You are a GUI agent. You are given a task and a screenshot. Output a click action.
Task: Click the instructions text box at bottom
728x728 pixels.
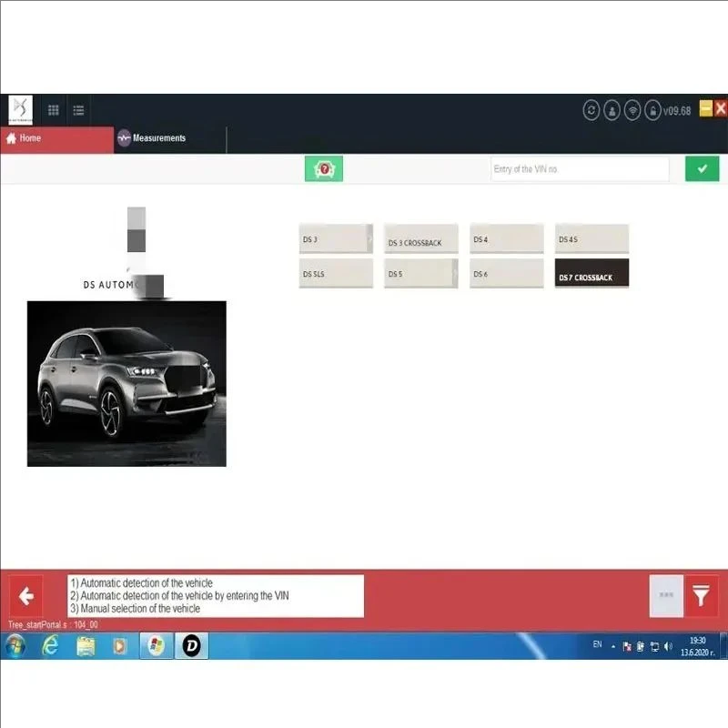coord(216,596)
